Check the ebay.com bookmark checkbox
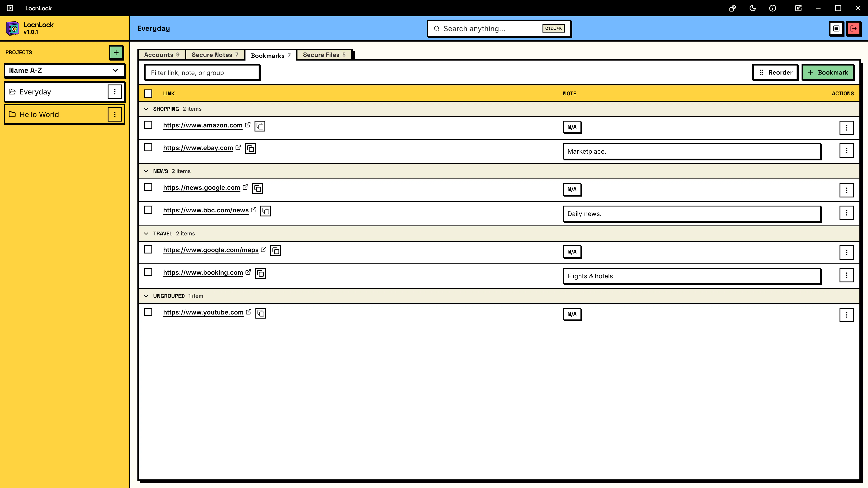Viewport: 868px width, 488px height. (148, 147)
